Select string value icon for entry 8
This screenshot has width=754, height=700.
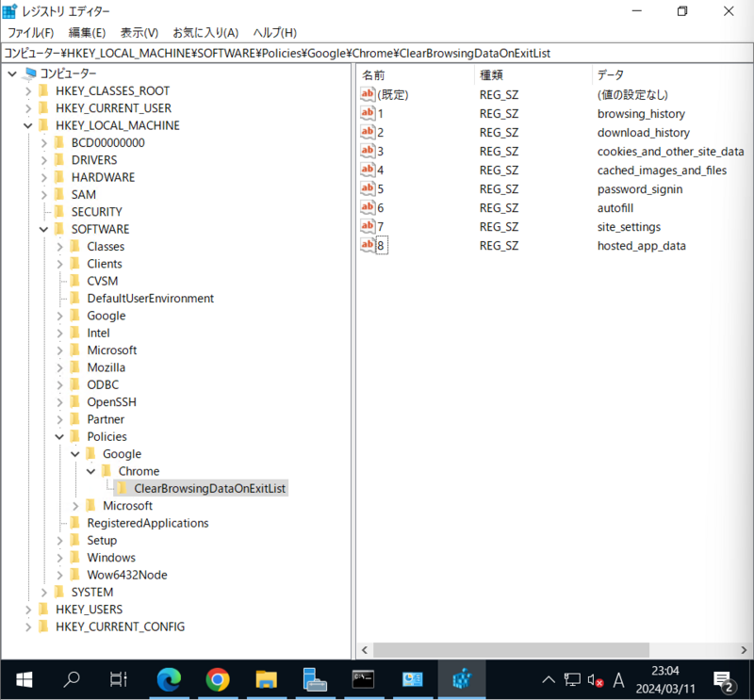[368, 245]
